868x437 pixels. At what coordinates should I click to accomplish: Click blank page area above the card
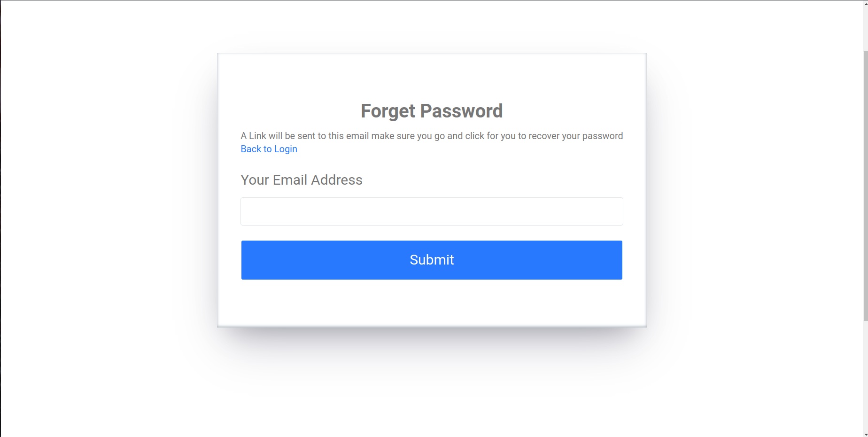tap(431, 26)
